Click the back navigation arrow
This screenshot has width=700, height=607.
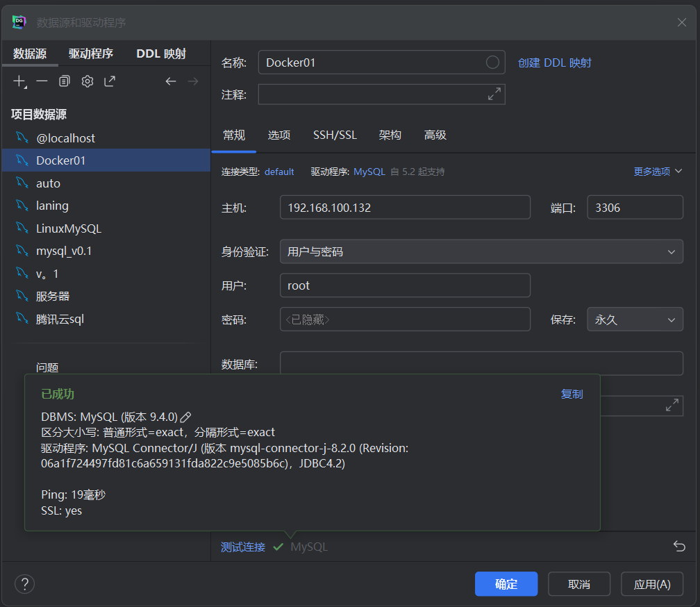click(170, 81)
